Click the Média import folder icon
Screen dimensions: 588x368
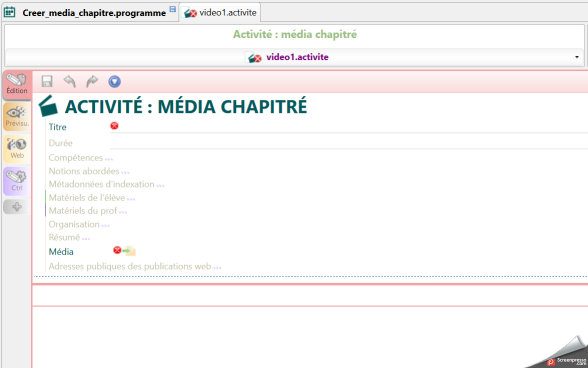[129, 251]
